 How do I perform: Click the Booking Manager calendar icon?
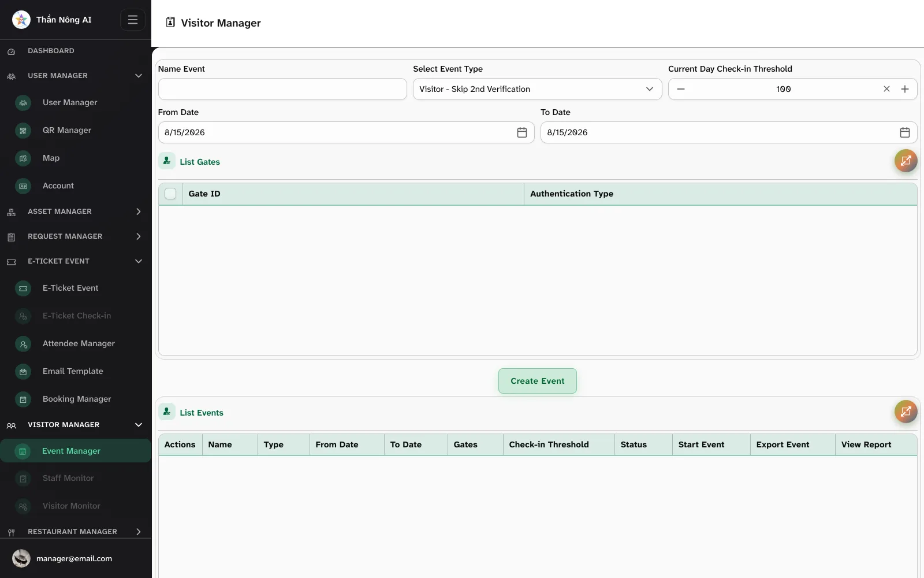click(x=23, y=399)
